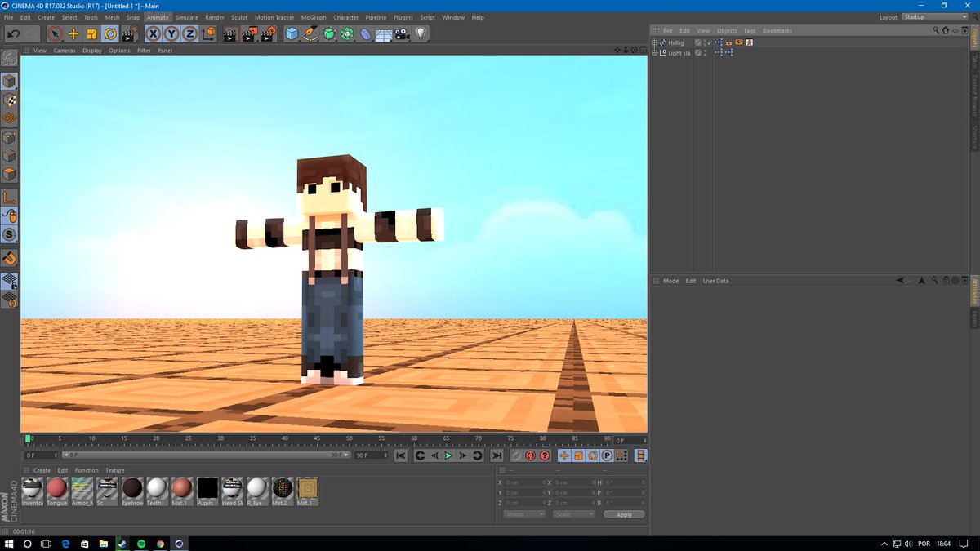980x551 pixels.
Task: Open Edit Render Settings icon
Action: coord(268,33)
